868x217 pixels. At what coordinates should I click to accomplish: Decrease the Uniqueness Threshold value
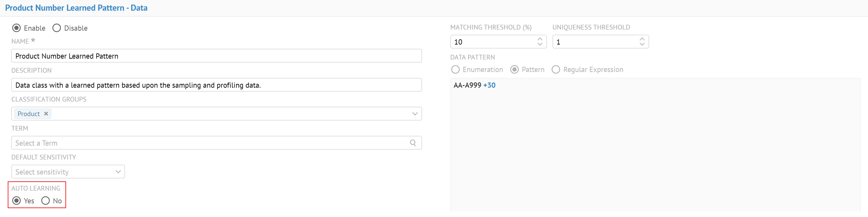[642, 44]
